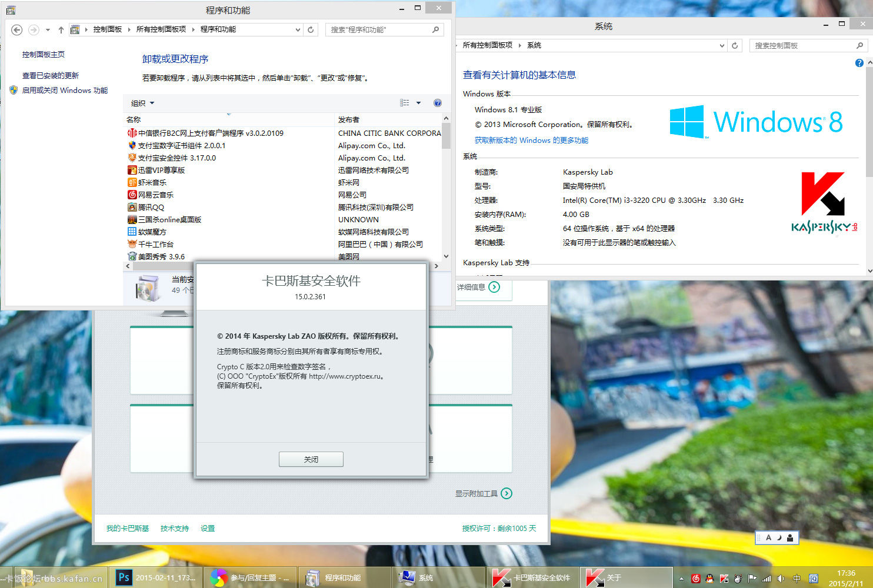Toggle 中 input method indicator
This screenshot has width=873, height=588.
click(x=797, y=579)
